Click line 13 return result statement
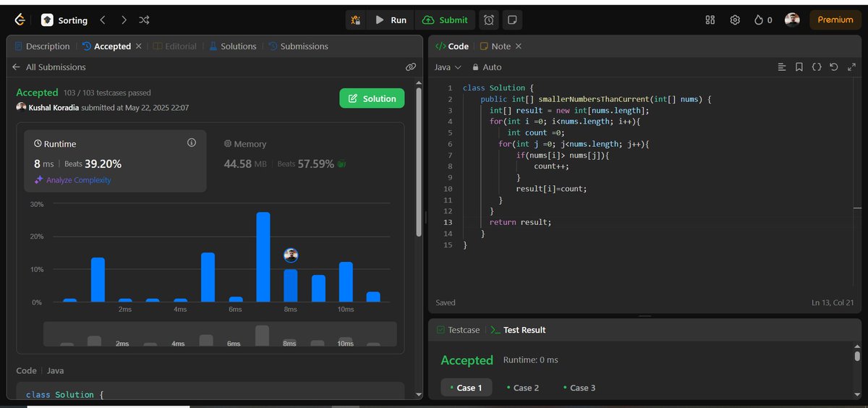This screenshot has width=868, height=408. (520, 222)
